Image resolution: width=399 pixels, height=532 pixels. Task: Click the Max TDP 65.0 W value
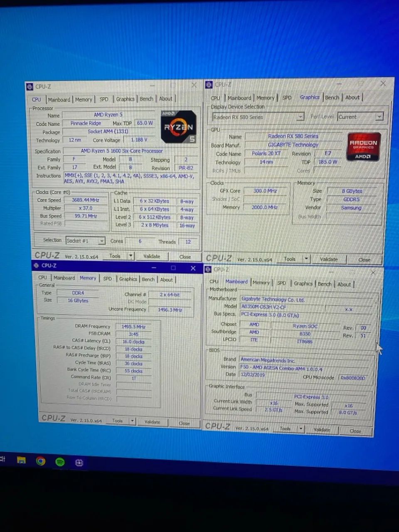[x=145, y=123]
